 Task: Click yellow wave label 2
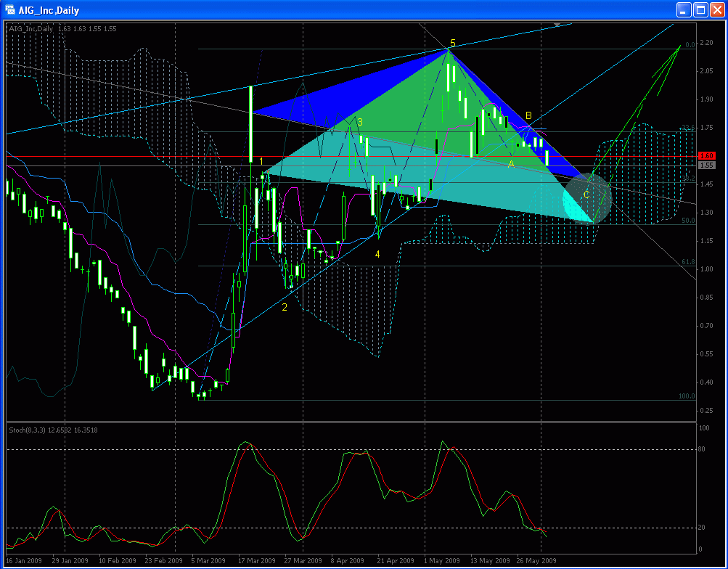(x=285, y=307)
